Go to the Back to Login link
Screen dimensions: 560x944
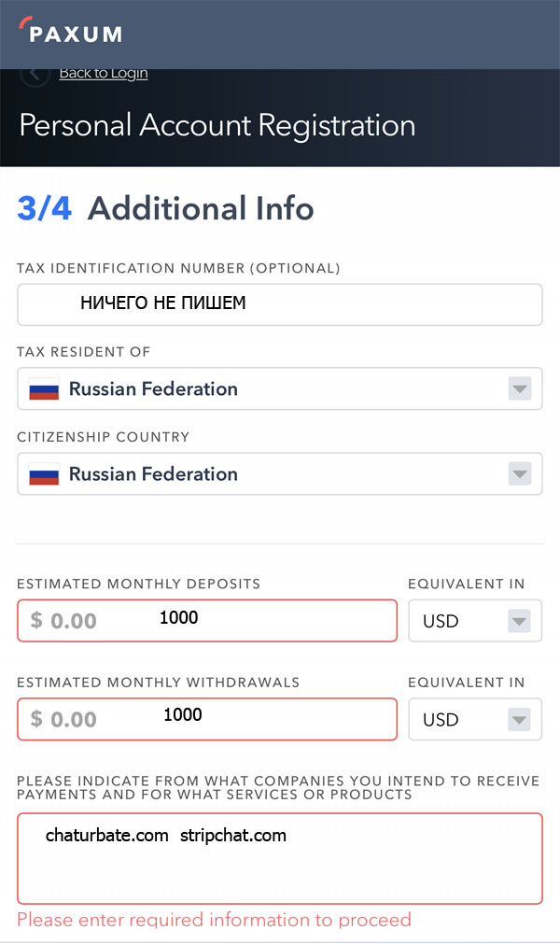(x=104, y=74)
